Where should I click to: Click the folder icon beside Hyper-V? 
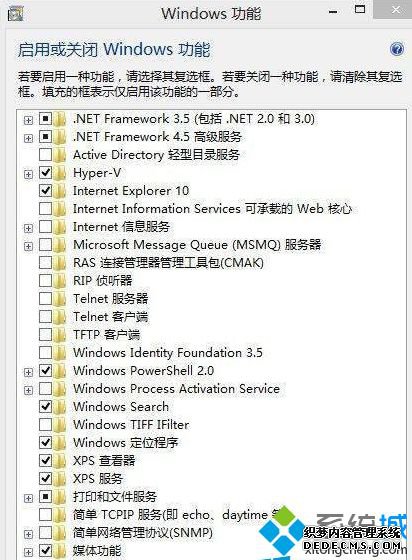60,173
